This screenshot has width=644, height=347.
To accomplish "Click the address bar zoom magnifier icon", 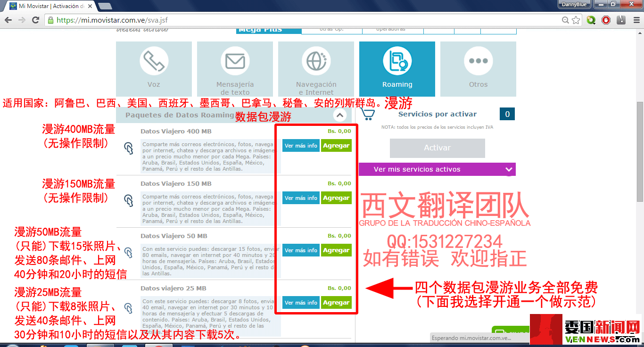I will tap(565, 20).
